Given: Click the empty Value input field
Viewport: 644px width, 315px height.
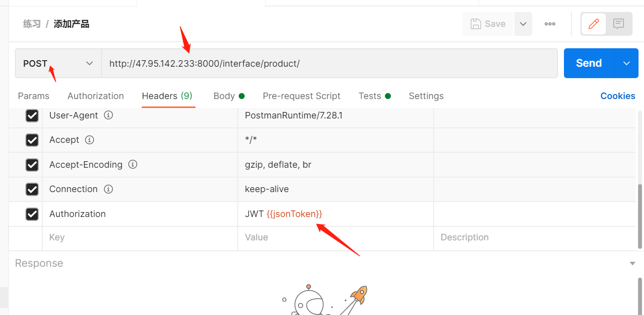Looking at the screenshot, I should [336, 238].
